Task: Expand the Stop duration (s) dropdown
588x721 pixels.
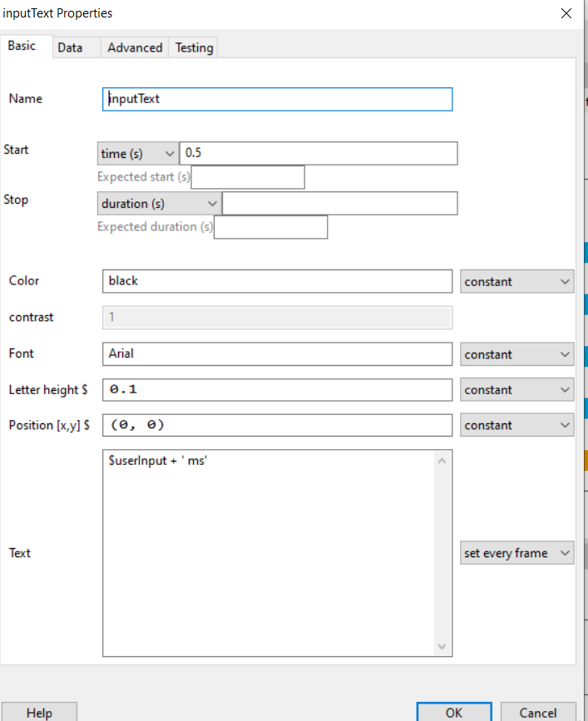Action: pos(159,204)
